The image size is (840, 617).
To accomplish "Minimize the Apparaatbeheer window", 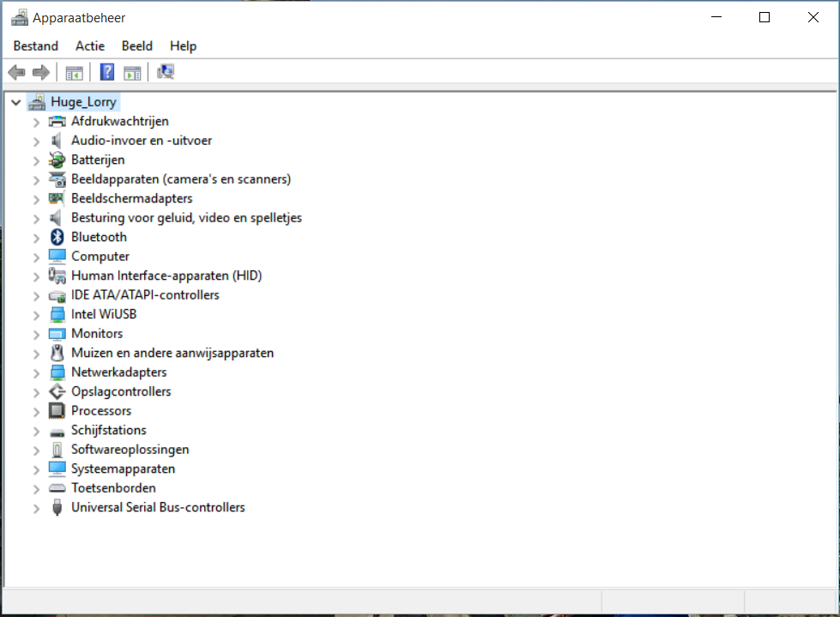I will 716,17.
